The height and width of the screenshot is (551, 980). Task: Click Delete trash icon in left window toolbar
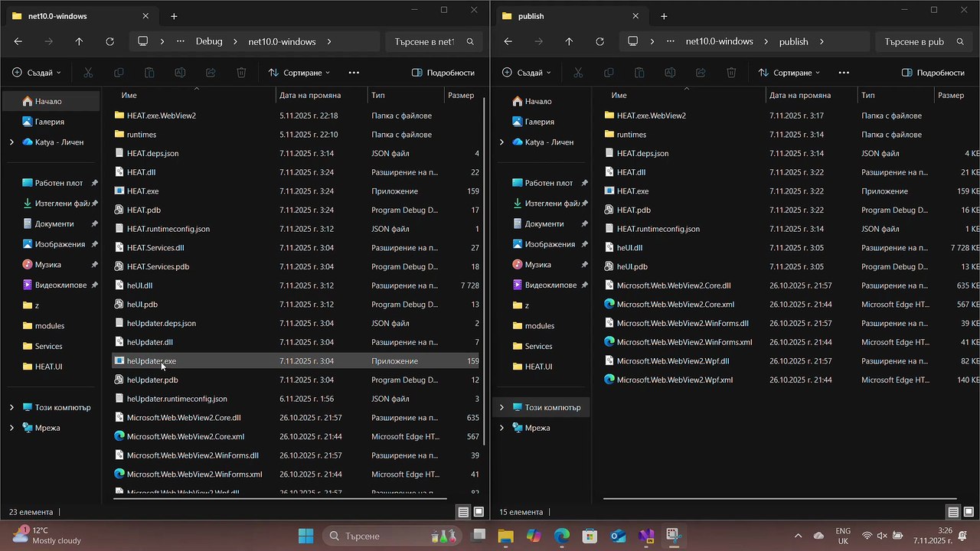click(x=241, y=73)
